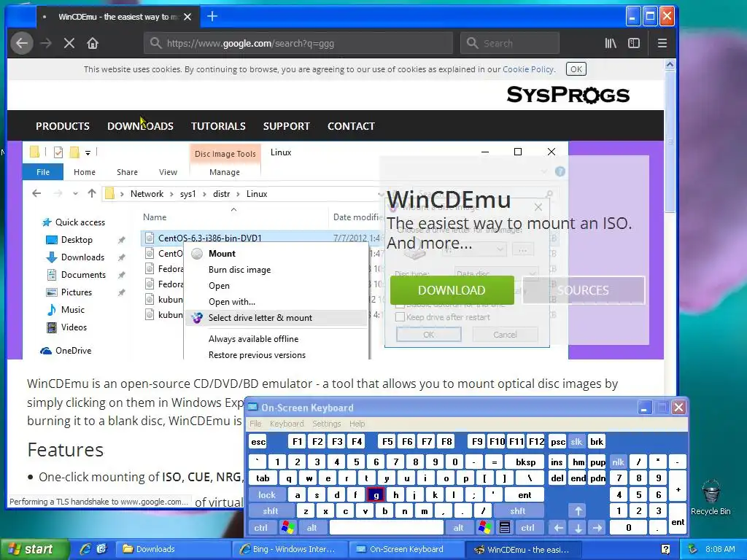This screenshot has height=560, width=747.
Task: Open the browser Library icon
Action: [611, 43]
